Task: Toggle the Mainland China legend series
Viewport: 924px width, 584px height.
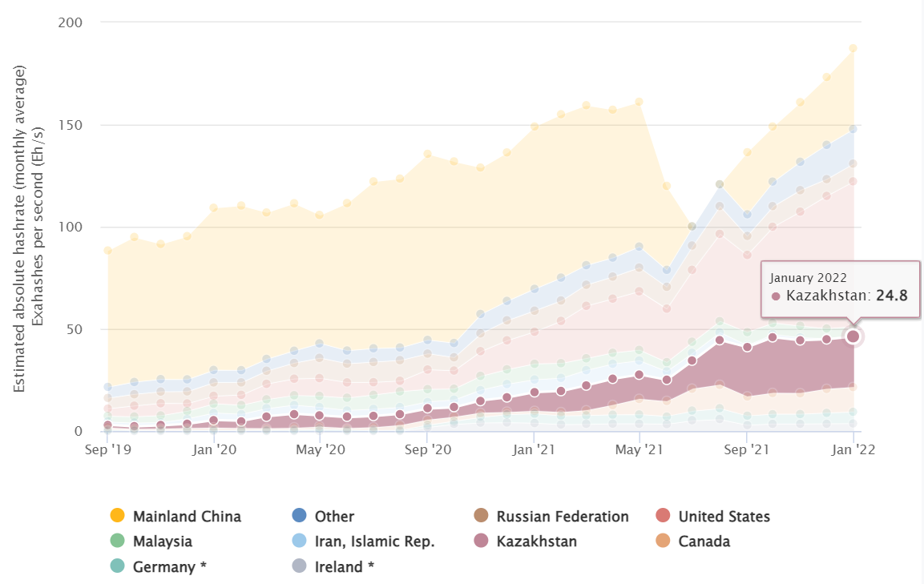Action: tap(187, 517)
